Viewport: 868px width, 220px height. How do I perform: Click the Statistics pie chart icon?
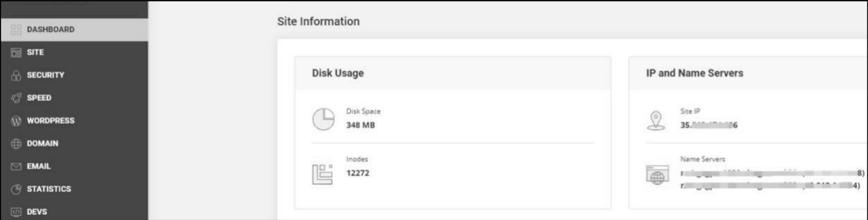[x=16, y=189]
